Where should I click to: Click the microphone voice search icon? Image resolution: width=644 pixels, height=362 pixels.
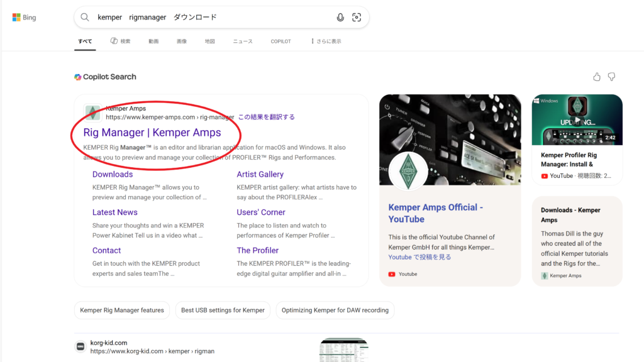(x=340, y=18)
